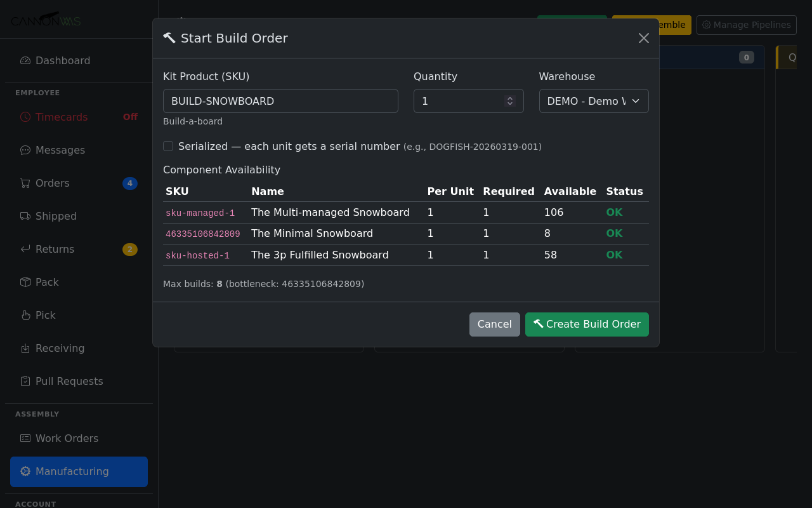Toggle the Timecards Off status badge
This screenshot has width=812, height=508.
(x=130, y=117)
